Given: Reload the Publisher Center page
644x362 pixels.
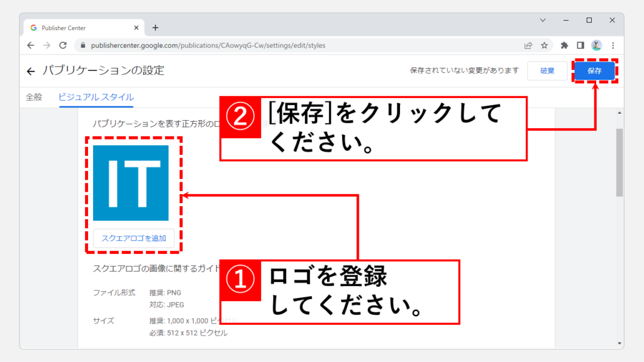Looking at the screenshot, I should click(63, 45).
